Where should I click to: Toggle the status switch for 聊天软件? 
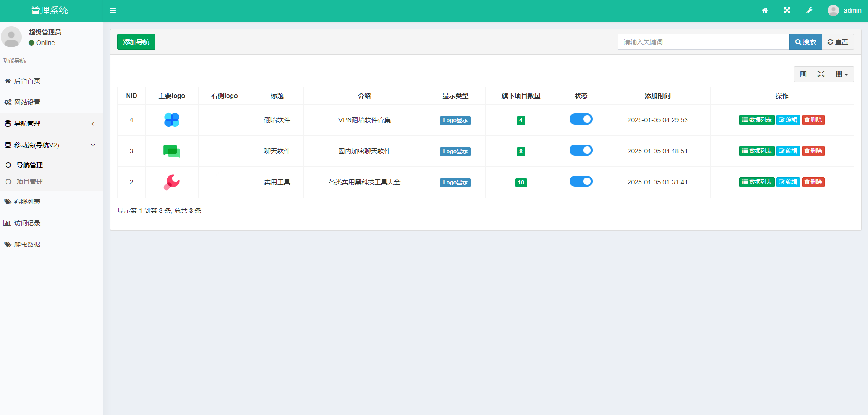(x=581, y=151)
